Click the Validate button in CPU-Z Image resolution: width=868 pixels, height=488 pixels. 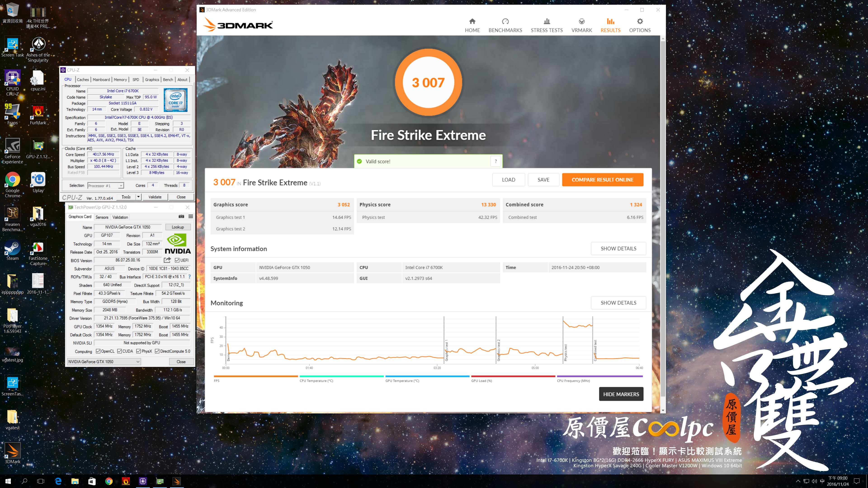[x=155, y=197]
